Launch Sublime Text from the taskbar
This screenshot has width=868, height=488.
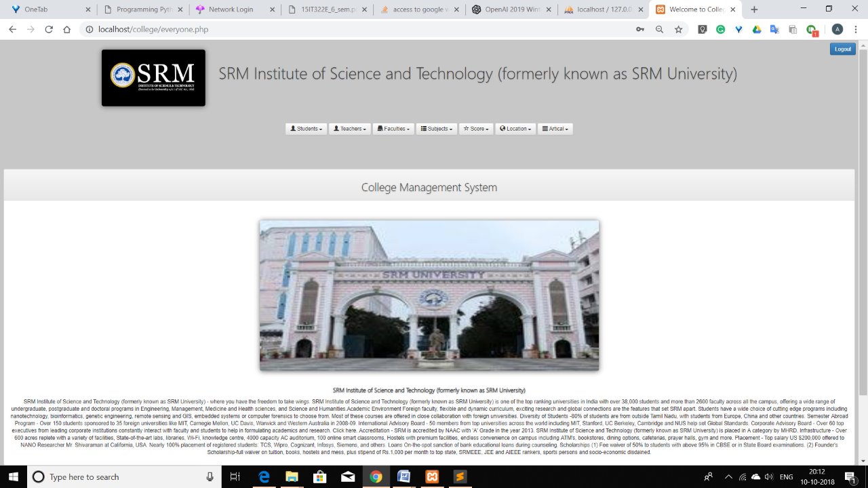(460, 476)
